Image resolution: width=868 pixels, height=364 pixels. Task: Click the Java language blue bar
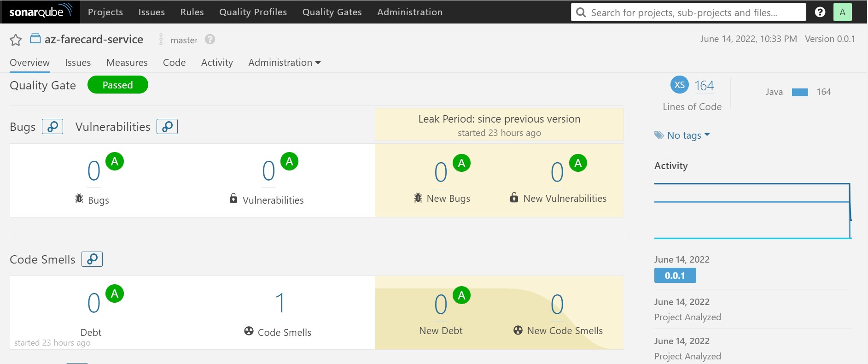point(800,92)
